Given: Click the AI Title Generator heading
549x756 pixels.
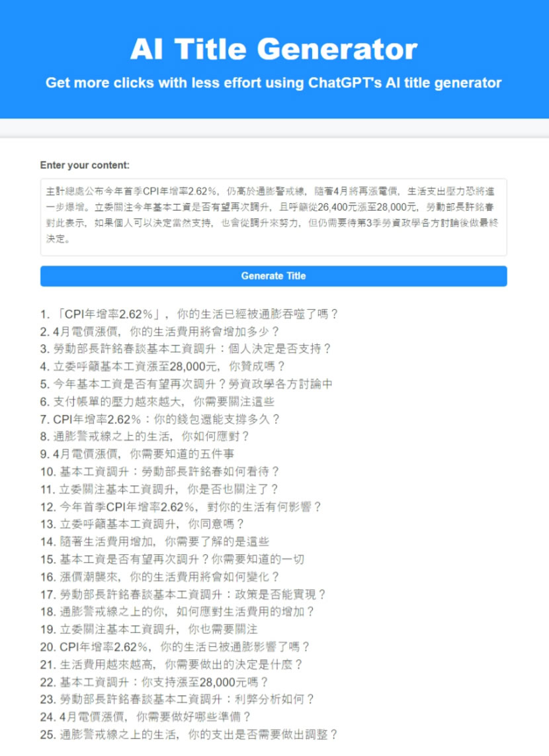Looking at the screenshot, I should 273,49.
